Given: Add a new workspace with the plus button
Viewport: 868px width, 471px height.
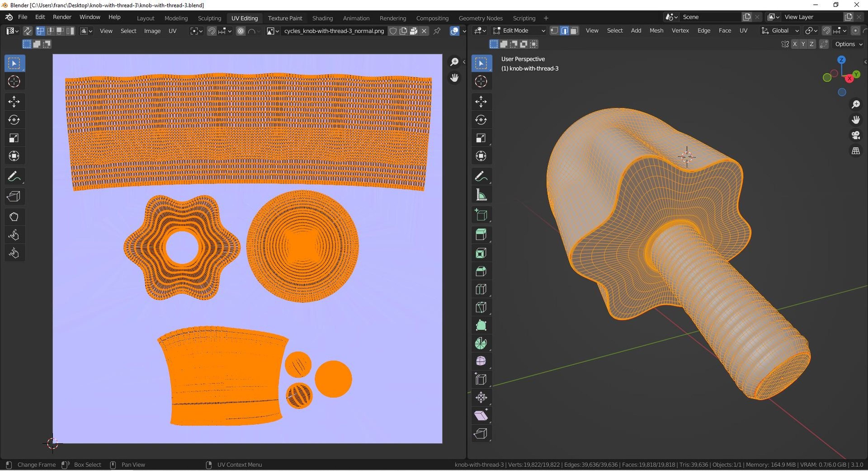Looking at the screenshot, I should click(x=546, y=18).
